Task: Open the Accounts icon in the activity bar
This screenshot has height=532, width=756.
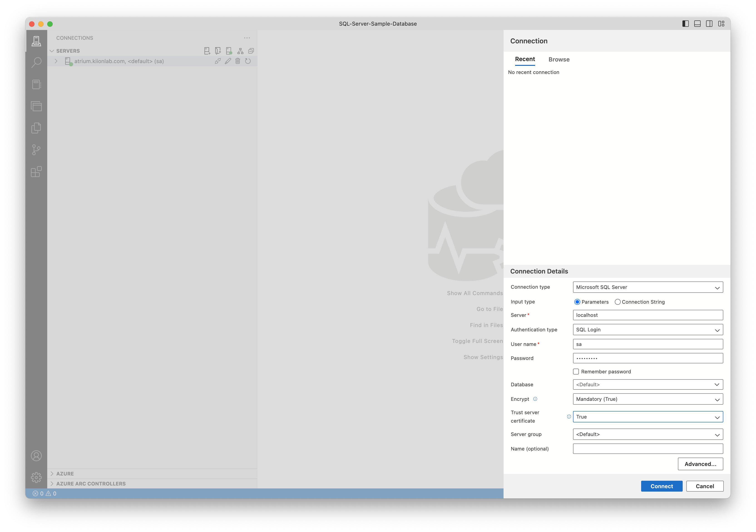Action: (36, 456)
